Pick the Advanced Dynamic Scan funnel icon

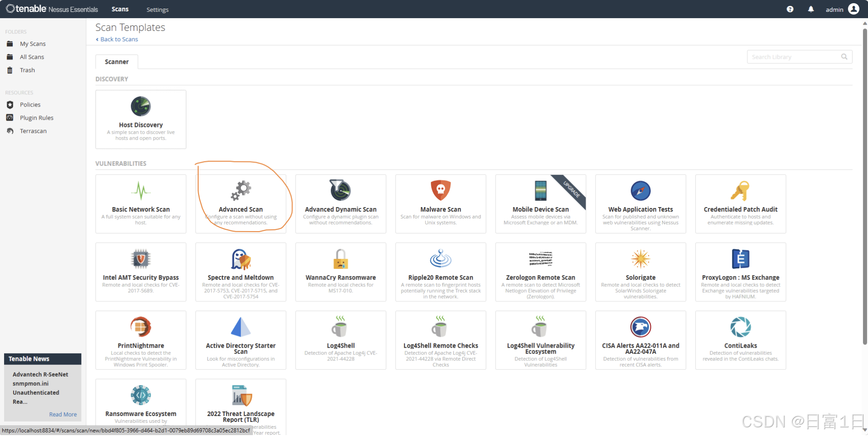tap(341, 190)
